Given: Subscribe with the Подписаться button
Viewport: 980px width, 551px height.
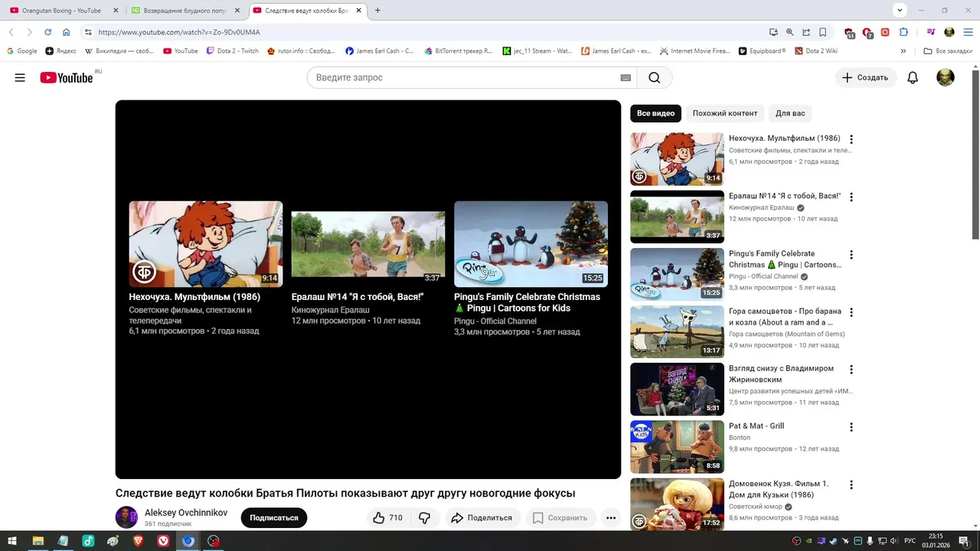Looking at the screenshot, I should (274, 518).
